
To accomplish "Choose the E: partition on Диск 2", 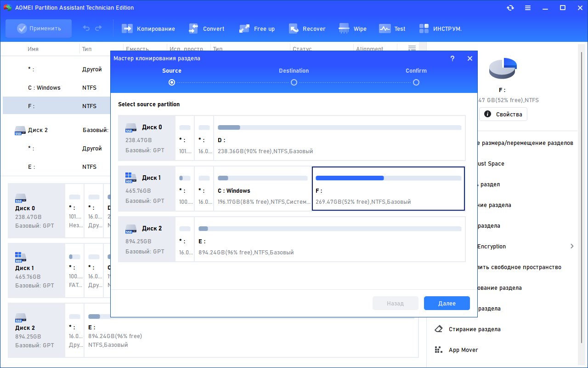I will (x=329, y=239).
